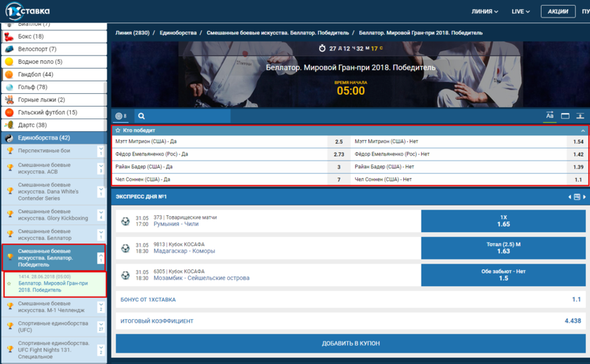Click the Тотал (2.5) М 1.63 button
Viewport: 590px width, 364px height.
pos(503,248)
